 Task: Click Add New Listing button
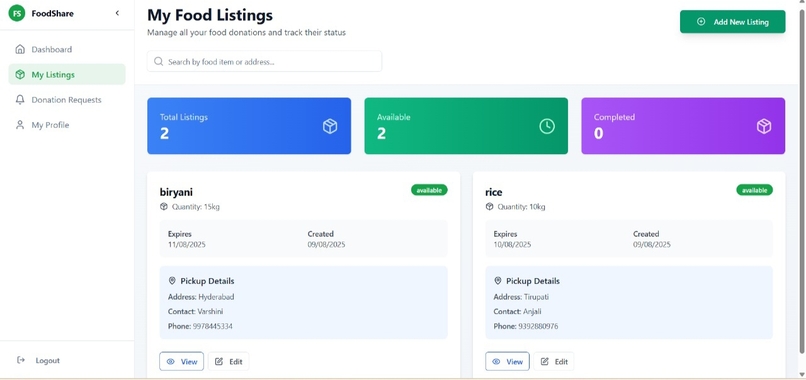click(732, 22)
